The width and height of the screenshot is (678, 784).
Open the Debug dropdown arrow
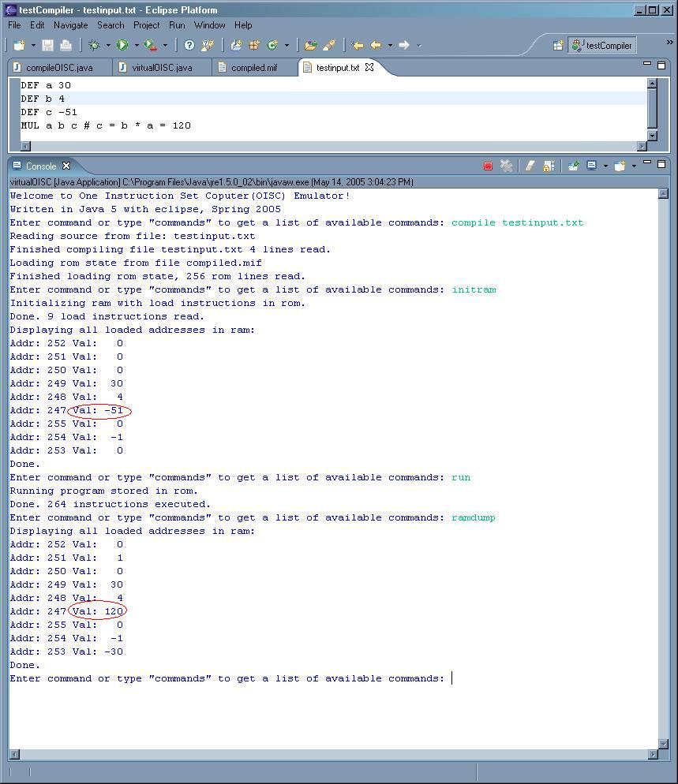tap(108, 46)
